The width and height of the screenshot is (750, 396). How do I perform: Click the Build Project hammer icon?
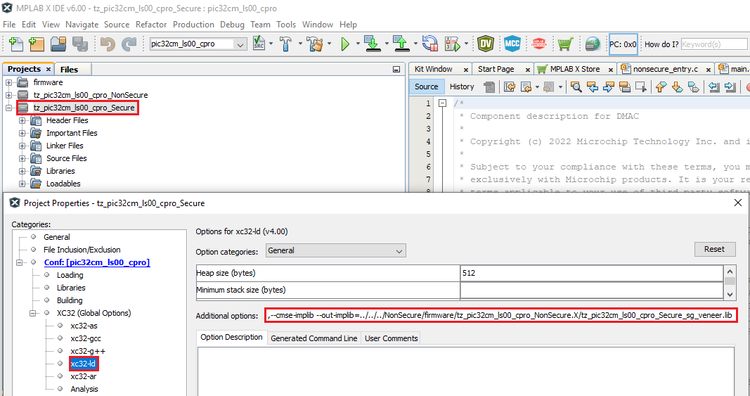286,44
